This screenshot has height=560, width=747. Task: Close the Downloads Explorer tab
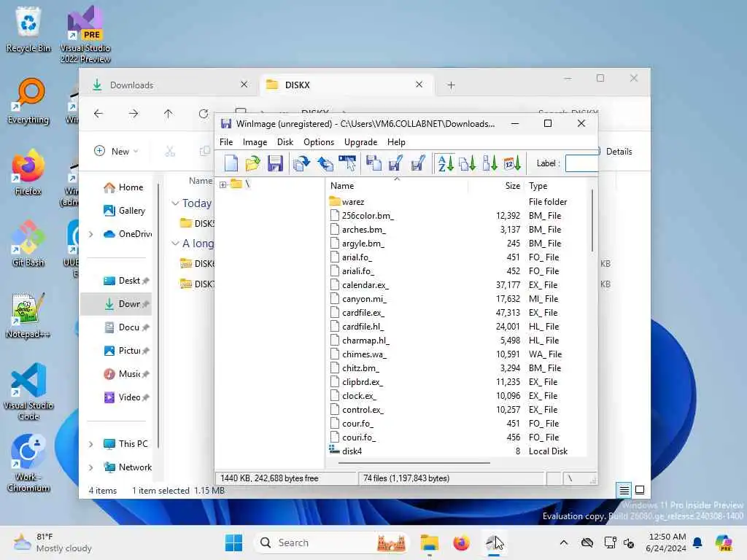click(x=244, y=85)
